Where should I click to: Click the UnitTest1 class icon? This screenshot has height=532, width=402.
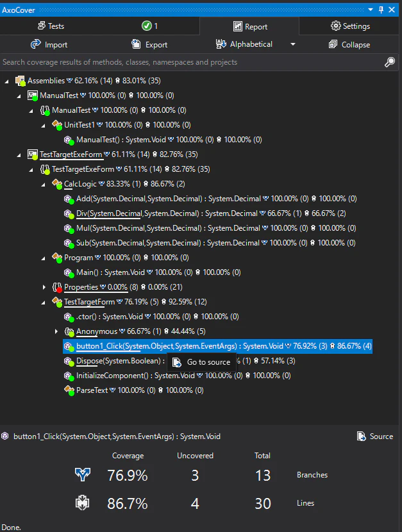point(57,125)
